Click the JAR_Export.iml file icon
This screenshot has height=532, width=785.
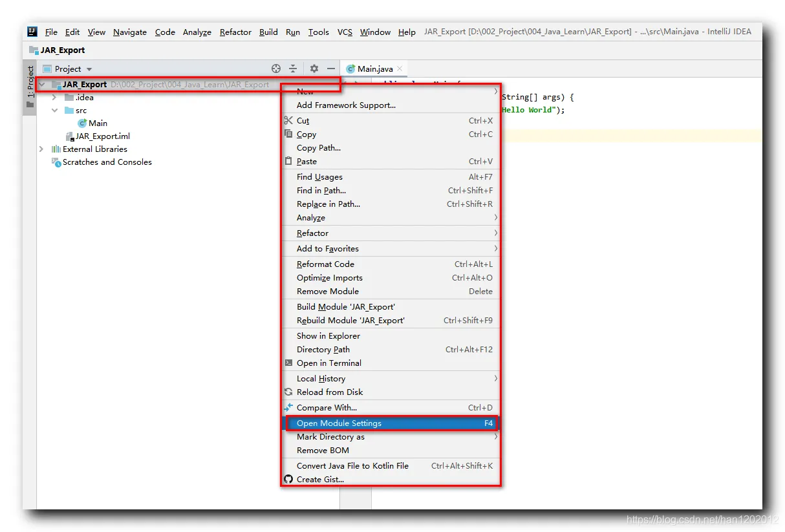coord(70,136)
